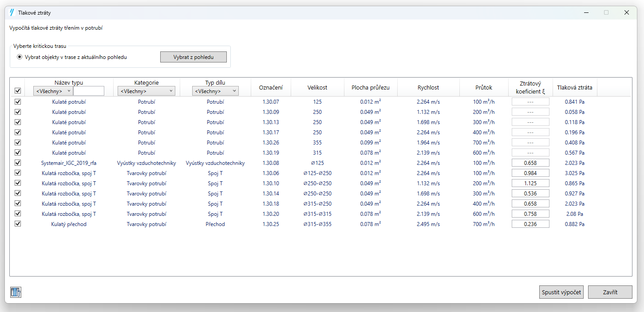Uncheck the Kulatý přechod row checkbox
Image resolution: width=644 pixels, height=312 pixels.
(18, 224)
